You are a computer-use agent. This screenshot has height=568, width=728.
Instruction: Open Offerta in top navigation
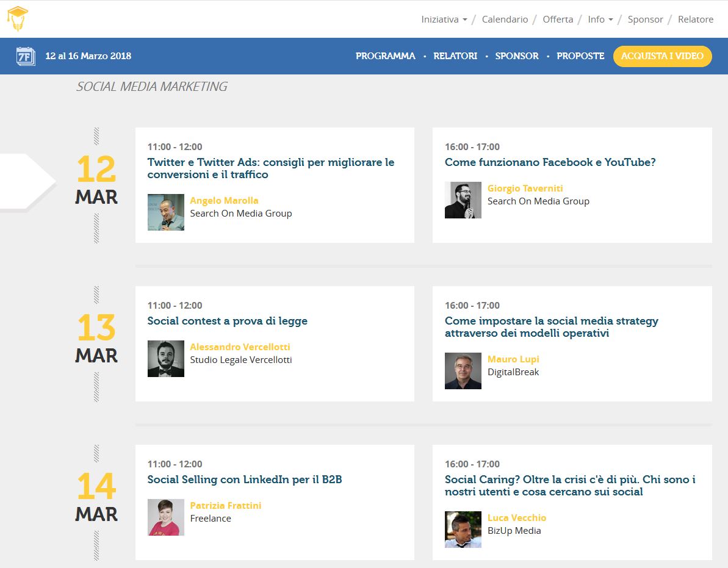(x=558, y=20)
